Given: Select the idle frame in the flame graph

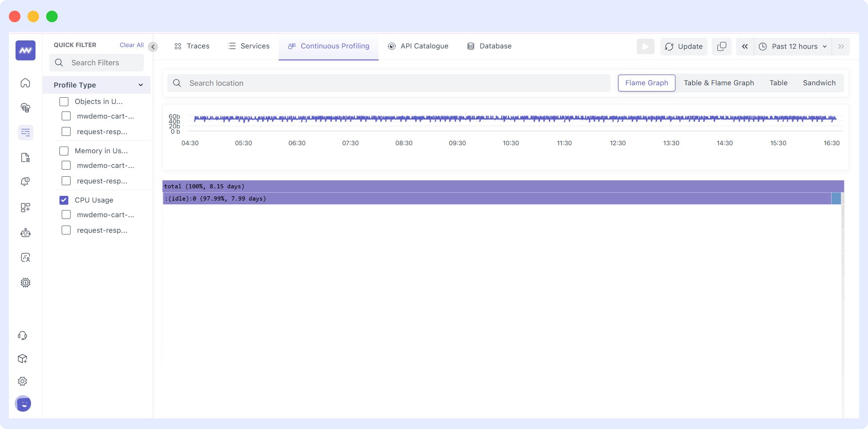Looking at the screenshot, I should click(x=399, y=199).
